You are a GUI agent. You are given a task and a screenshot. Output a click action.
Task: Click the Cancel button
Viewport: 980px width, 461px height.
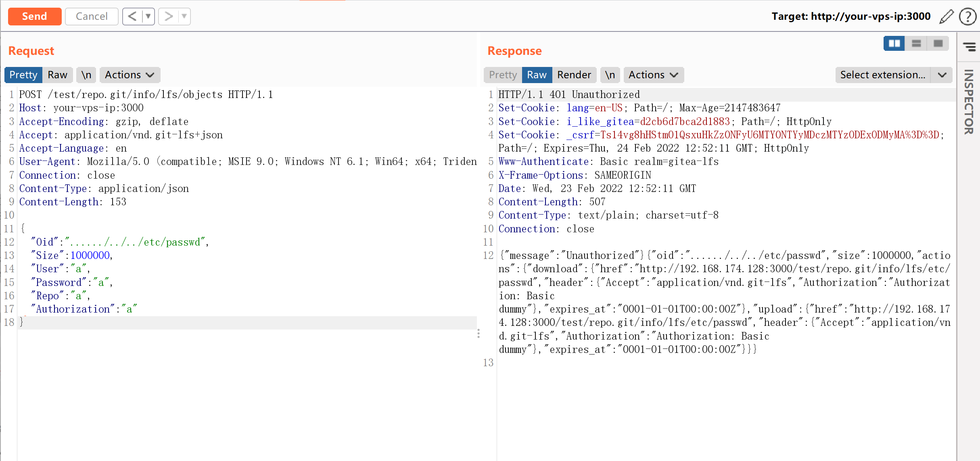(92, 17)
